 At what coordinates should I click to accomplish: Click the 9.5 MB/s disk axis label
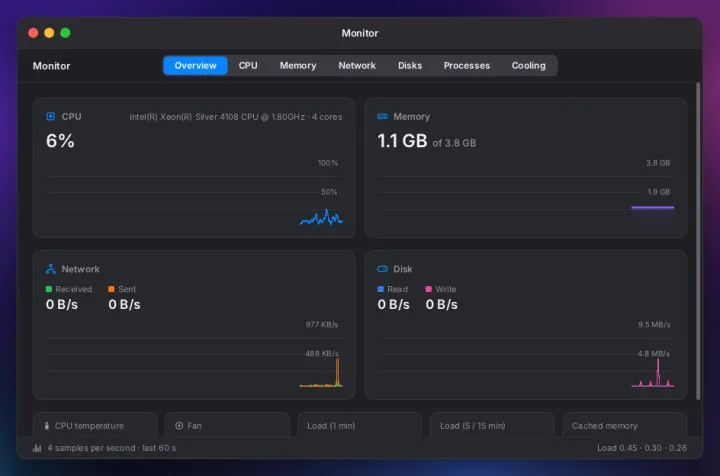coord(654,325)
